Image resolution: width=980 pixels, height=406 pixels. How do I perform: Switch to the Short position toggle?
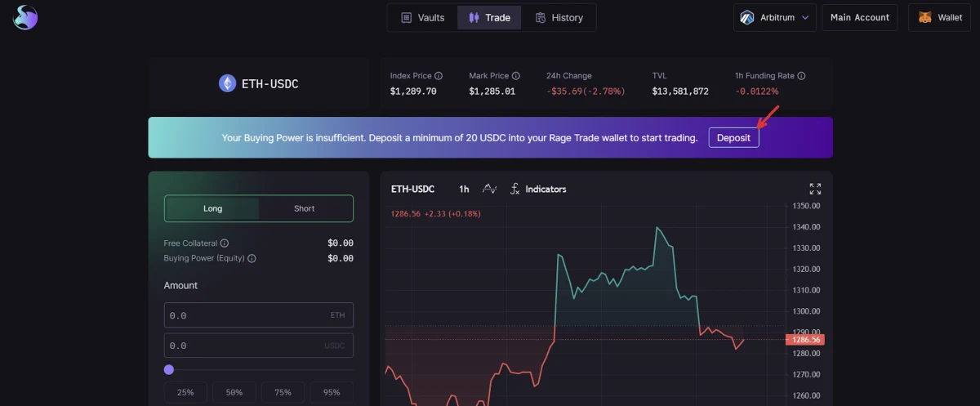[305, 208]
